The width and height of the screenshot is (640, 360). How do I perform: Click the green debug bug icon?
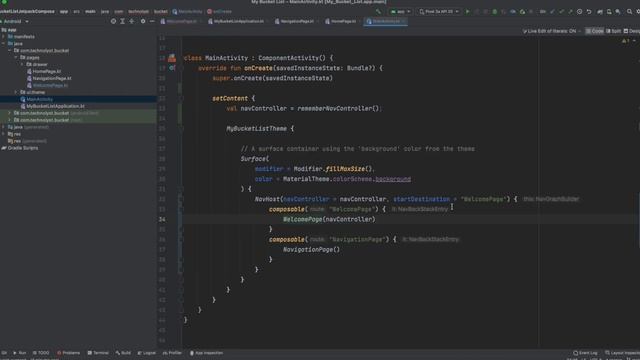point(495,11)
